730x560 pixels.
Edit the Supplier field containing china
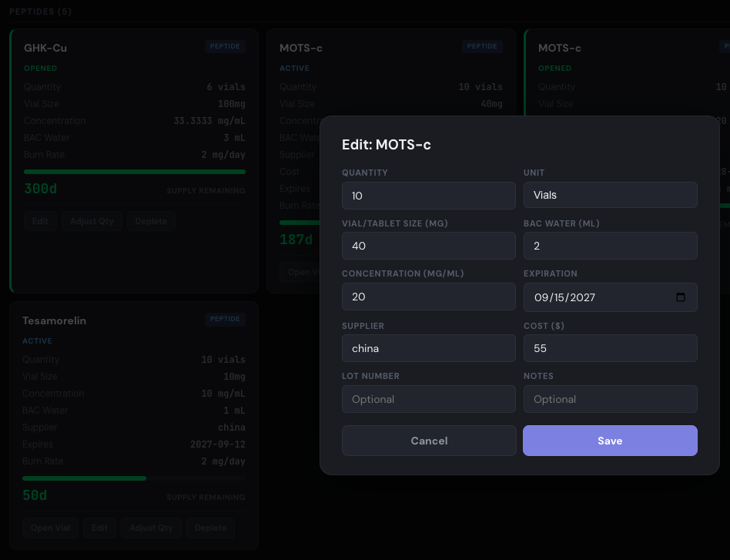click(429, 348)
